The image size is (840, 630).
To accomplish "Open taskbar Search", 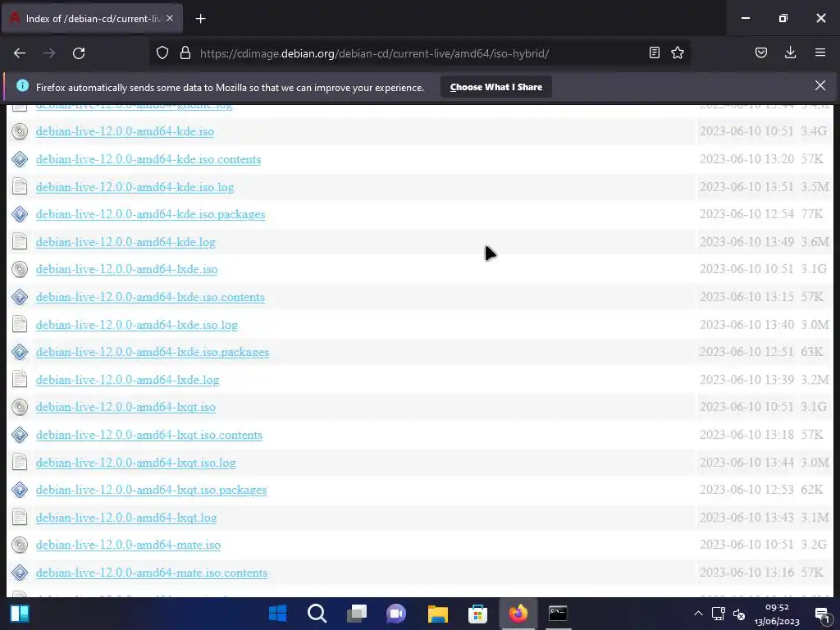I will click(317, 614).
